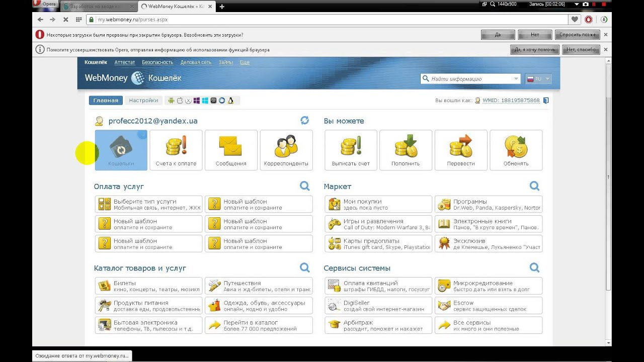This screenshot has height=362, width=644.
Task: Open Перейти в каталог item
Action: coord(259,325)
